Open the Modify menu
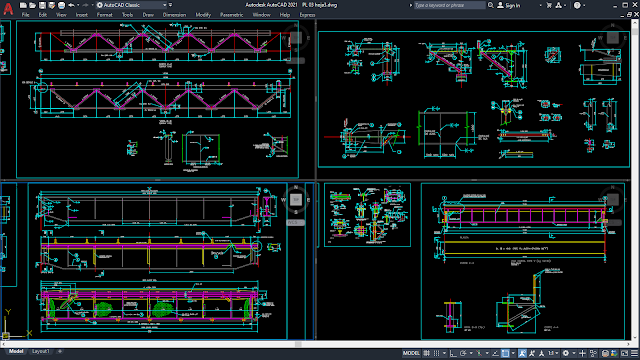Viewport: 640px width, 360px height. tap(203, 15)
